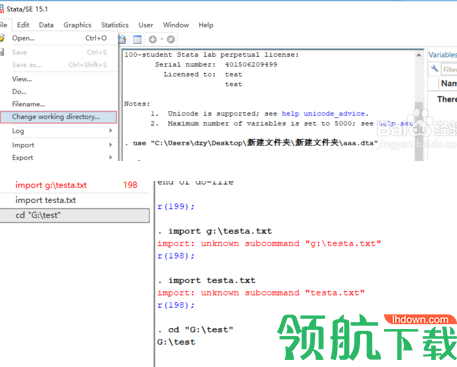Expand the Export submenu

point(59,158)
